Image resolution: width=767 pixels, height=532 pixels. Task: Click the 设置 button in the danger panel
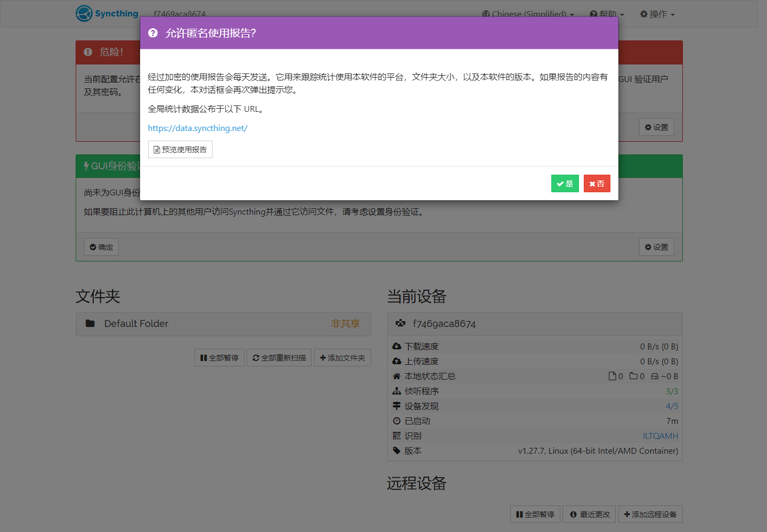click(x=657, y=127)
